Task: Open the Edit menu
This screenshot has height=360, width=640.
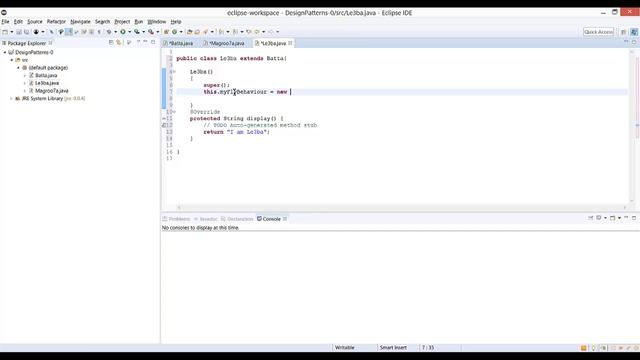Action: tap(18, 22)
